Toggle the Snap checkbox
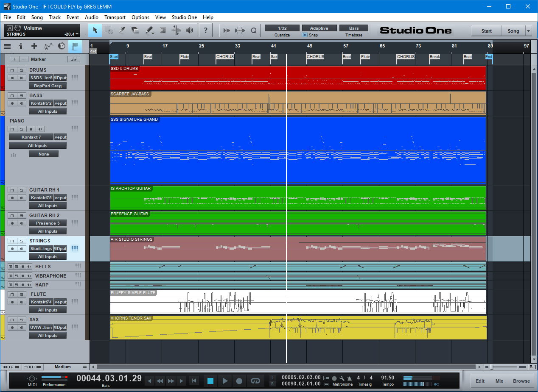 (x=304, y=35)
